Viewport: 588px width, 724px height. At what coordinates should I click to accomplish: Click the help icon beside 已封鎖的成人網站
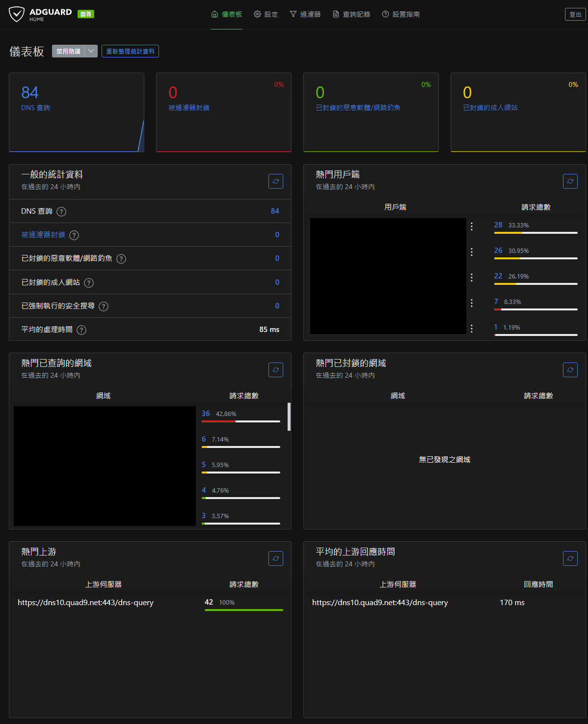click(89, 282)
